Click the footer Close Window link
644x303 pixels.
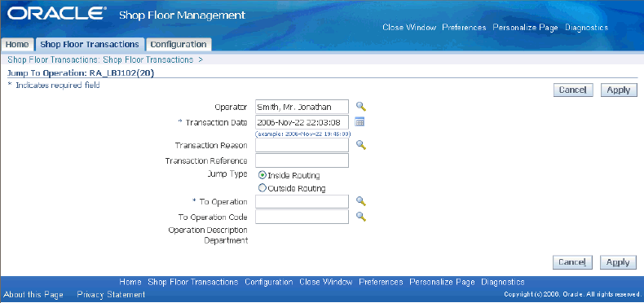(326, 282)
